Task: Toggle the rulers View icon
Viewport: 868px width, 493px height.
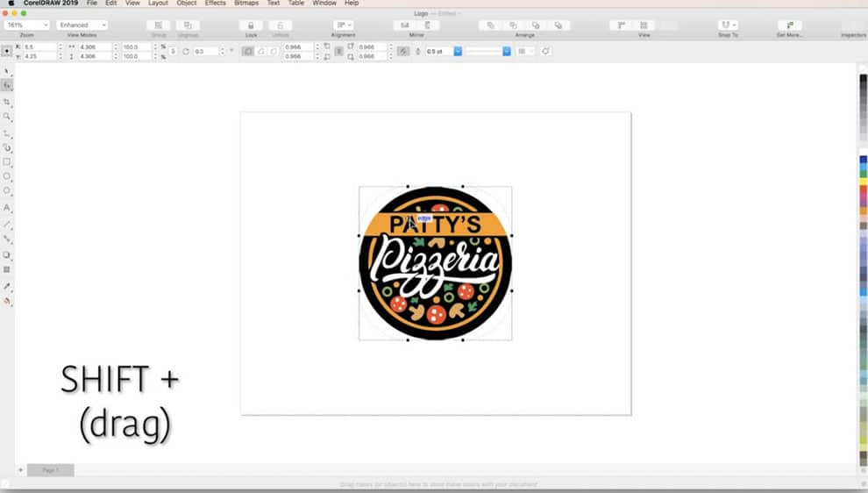Action: pyautogui.click(x=621, y=25)
